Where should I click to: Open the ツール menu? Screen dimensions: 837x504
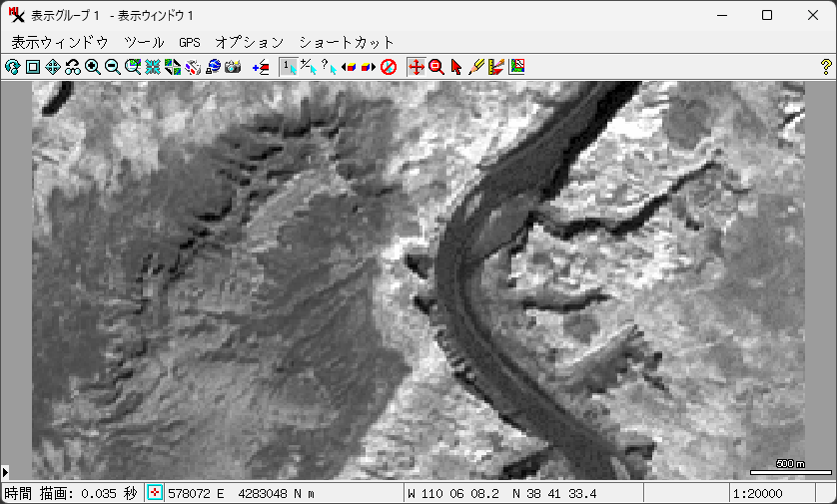[144, 42]
